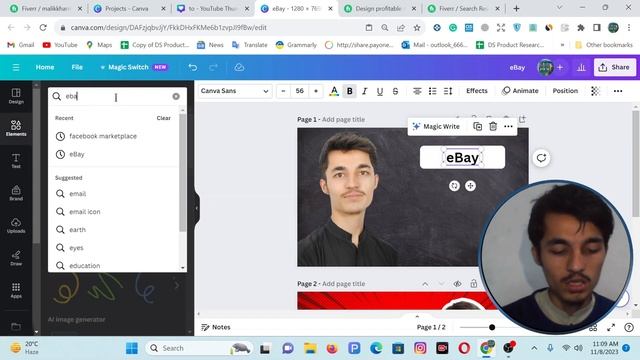Viewport: 640px width, 360px height.
Task: Increase font size with plus button
Action: (x=316, y=91)
